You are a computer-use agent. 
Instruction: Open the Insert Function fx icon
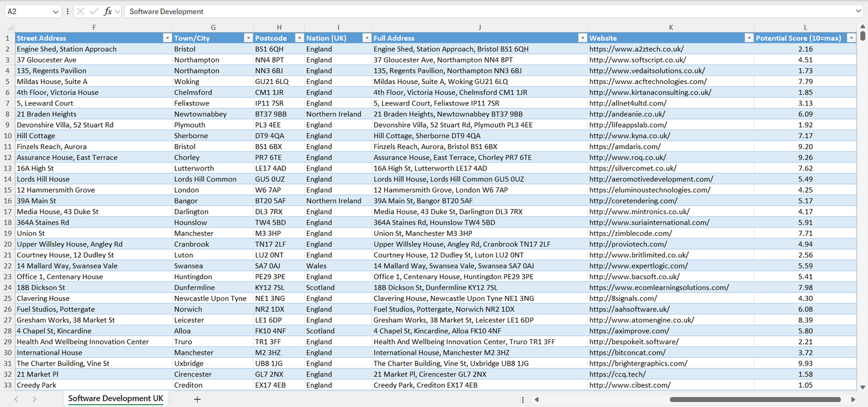coord(107,11)
